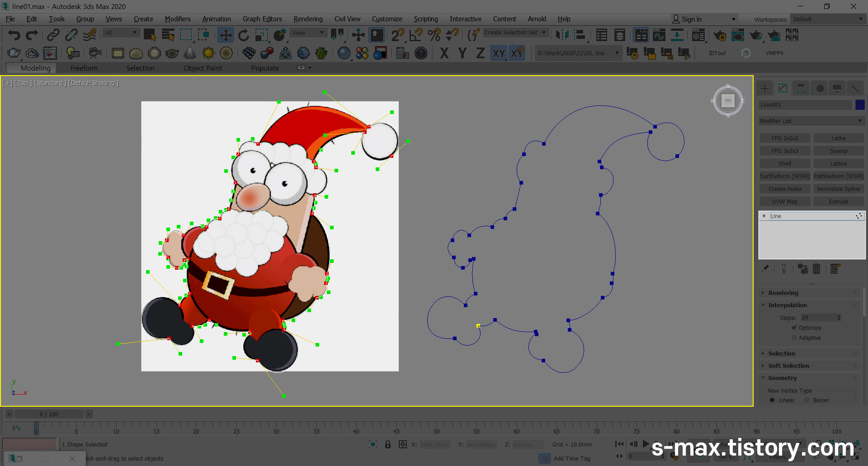Open the Utilities wrench panel tab
The image size is (868, 466).
click(855, 88)
